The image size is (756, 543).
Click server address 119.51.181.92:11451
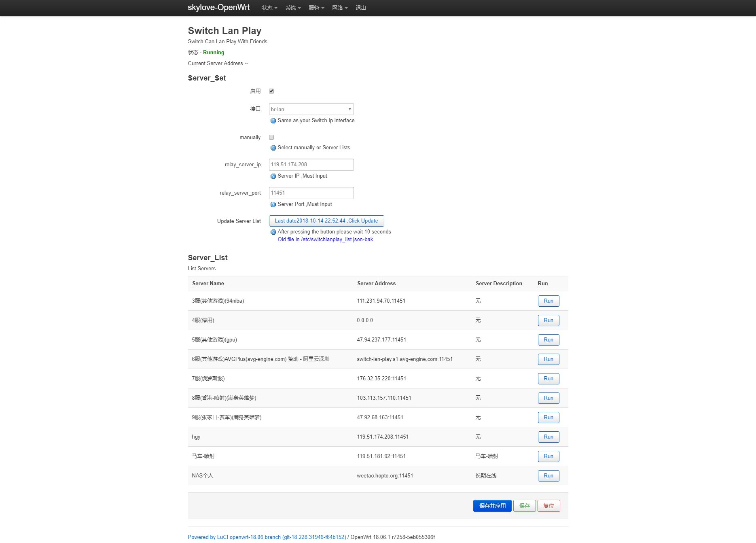[x=381, y=456]
